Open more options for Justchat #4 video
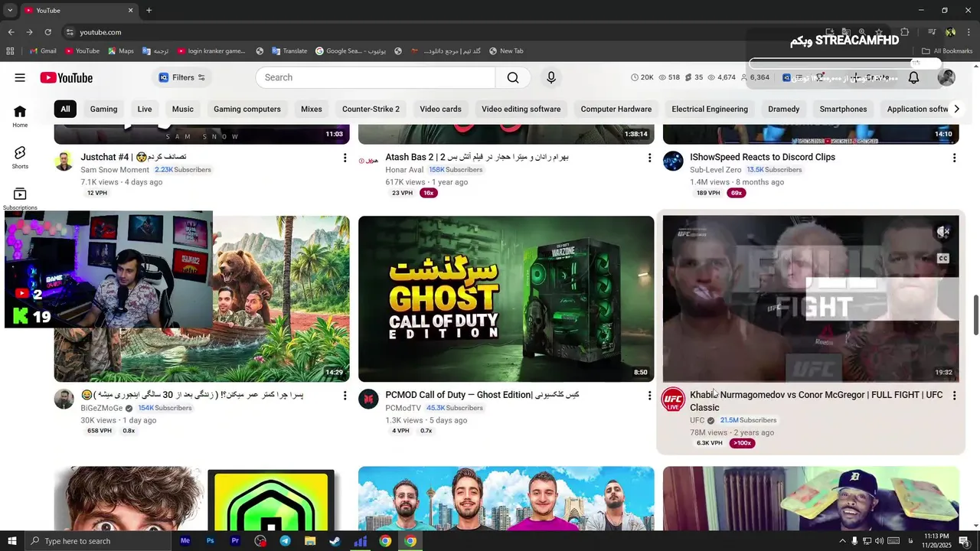The image size is (980, 551). click(x=345, y=158)
